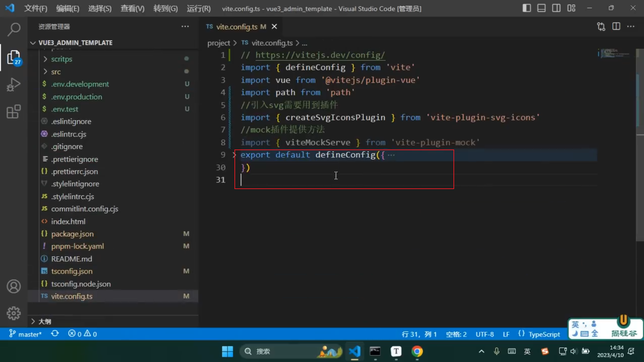The image size is (644, 362).
Task: Click project in breadcrumb
Action: [218, 43]
